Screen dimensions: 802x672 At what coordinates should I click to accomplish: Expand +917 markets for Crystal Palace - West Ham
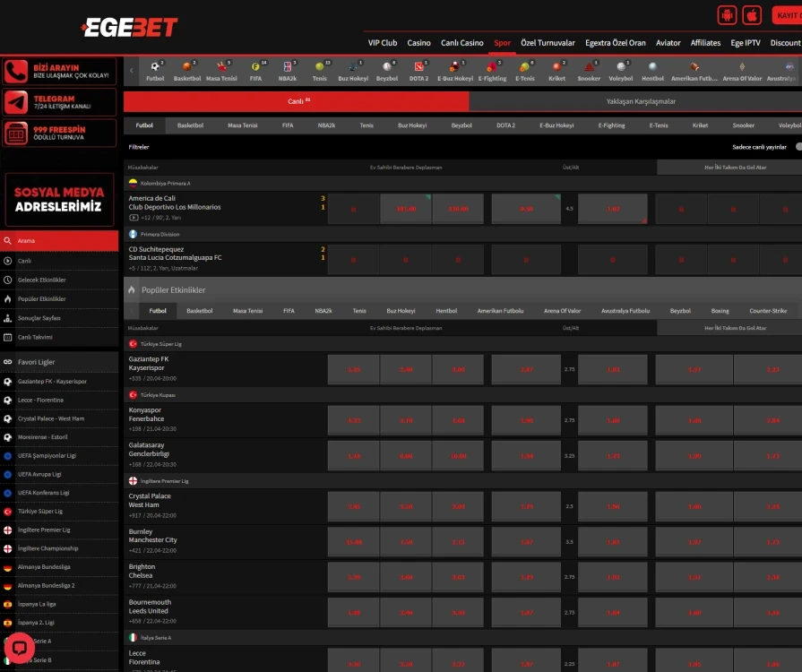point(135,515)
